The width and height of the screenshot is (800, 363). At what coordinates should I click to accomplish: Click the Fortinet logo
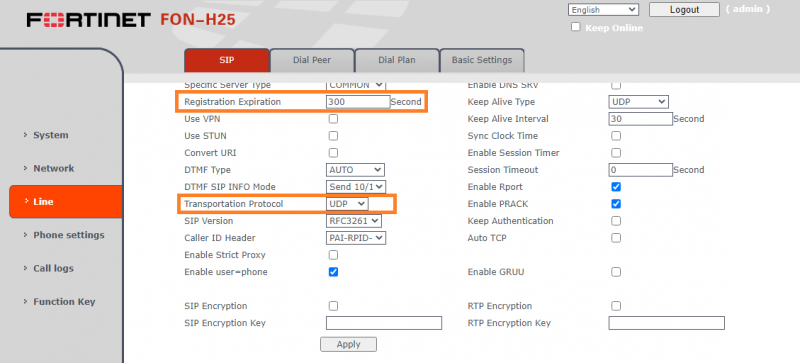point(89,20)
